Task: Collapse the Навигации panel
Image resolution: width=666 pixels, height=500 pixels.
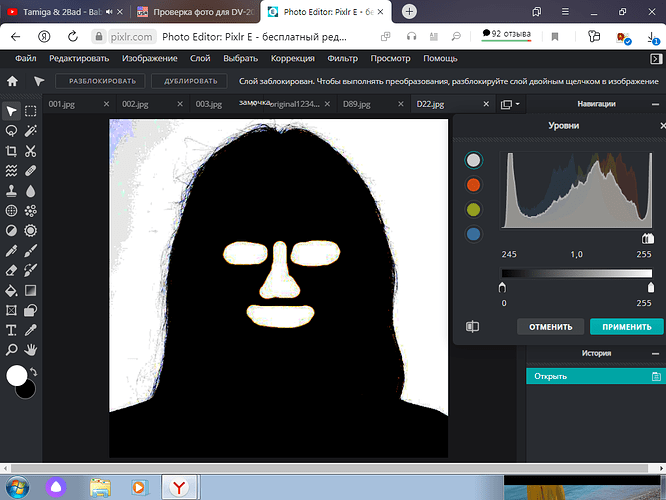Action: click(655, 104)
